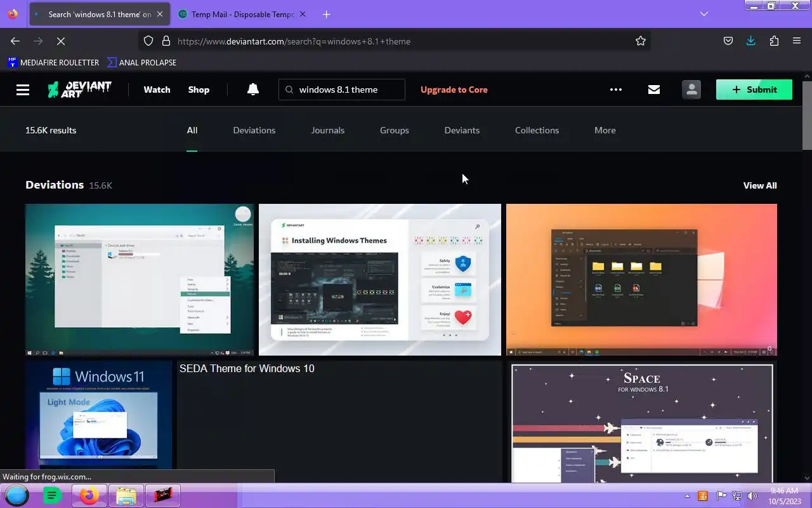
Task: Open green notes taskbar app
Action: [52, 495]
